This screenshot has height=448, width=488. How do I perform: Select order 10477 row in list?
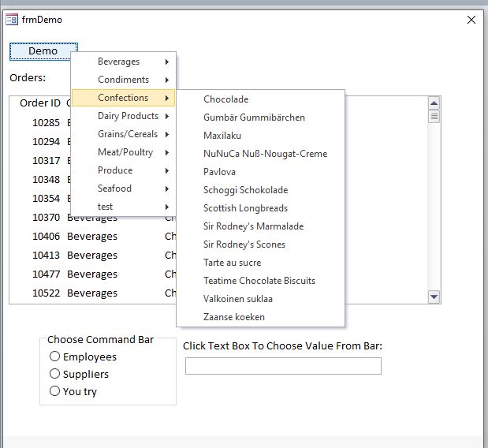pyautogui.click(x=46, y=274)
